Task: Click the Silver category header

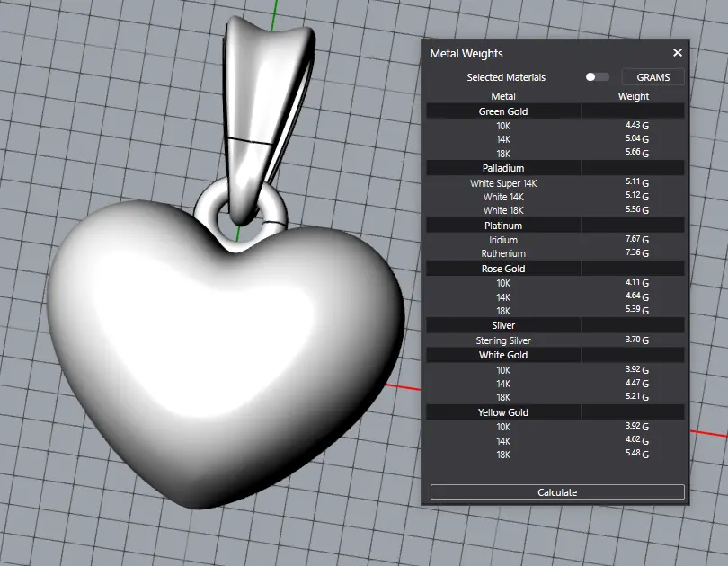Action: pyautogui.click(x=503, y=325)
